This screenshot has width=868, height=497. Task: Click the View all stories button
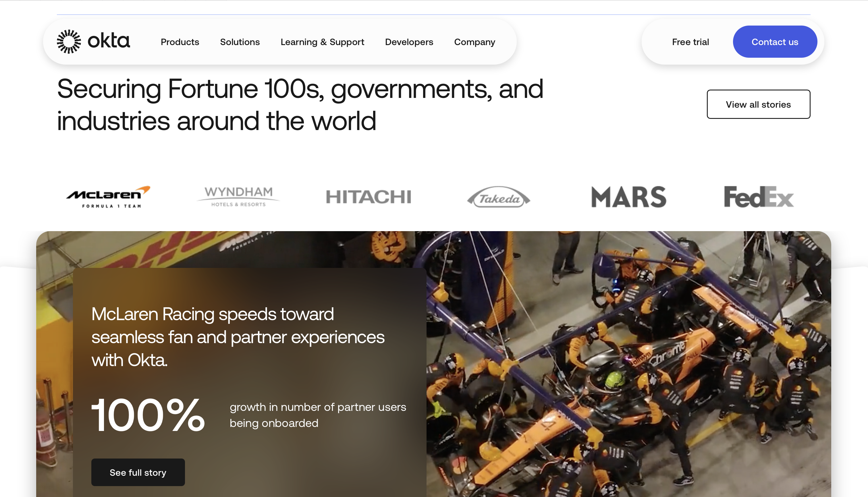pyautogui.click(x=758, y=104)
